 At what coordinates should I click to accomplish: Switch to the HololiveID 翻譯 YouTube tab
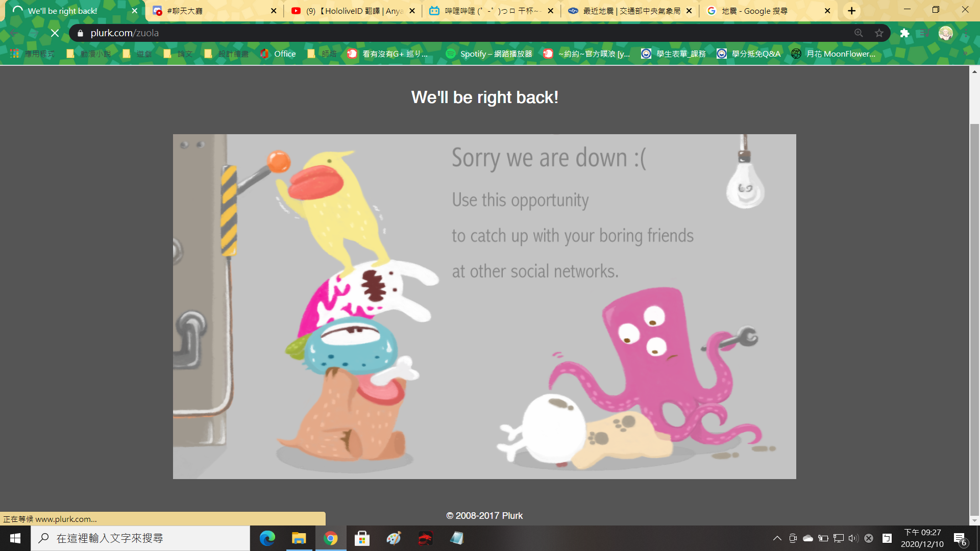tap(353, 11)
